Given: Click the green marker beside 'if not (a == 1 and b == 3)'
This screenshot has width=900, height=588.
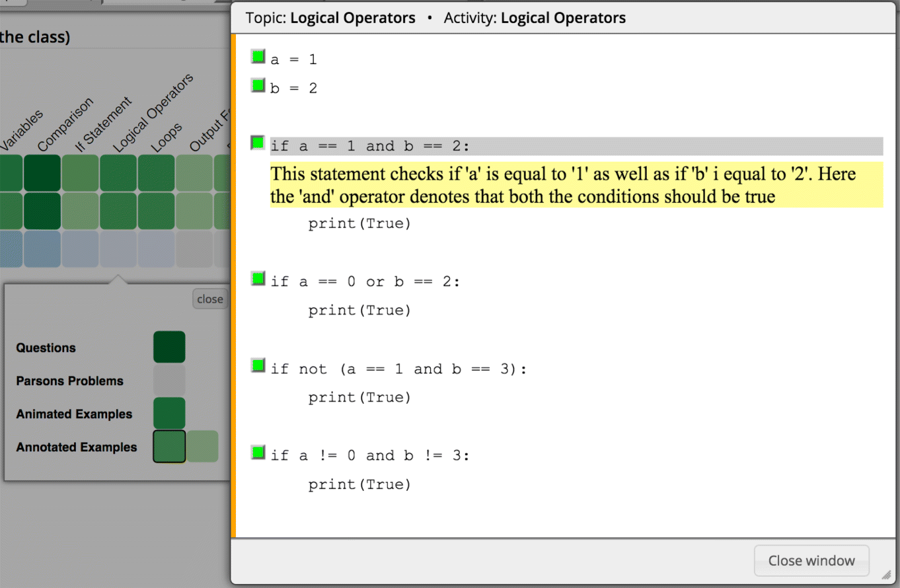Looking at the screenshot, I should (258, 365).
